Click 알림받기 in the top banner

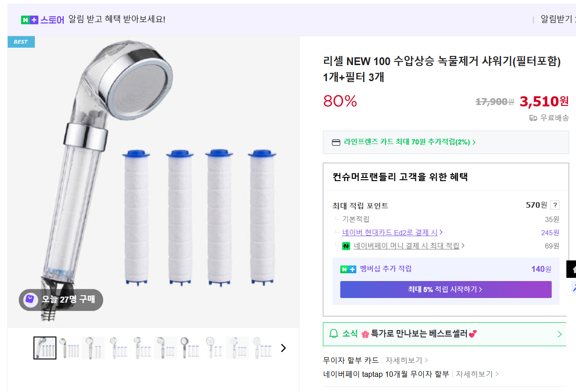click(x=556, y=19)
